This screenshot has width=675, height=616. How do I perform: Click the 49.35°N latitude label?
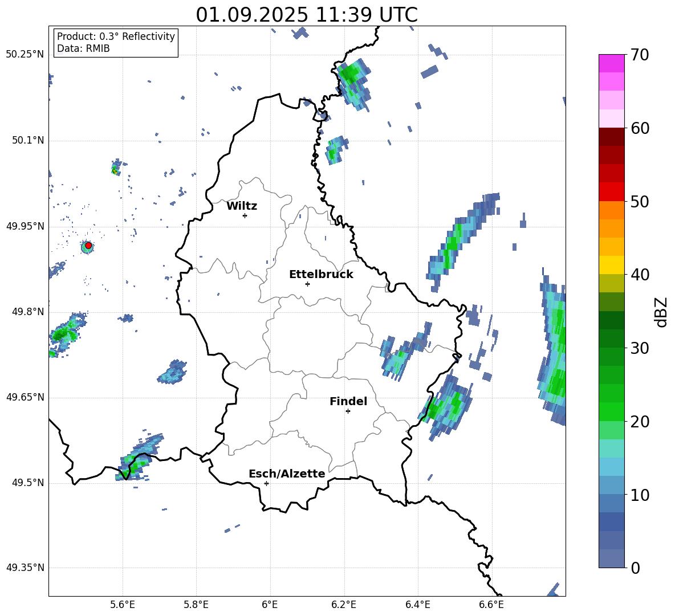point(25,568)
